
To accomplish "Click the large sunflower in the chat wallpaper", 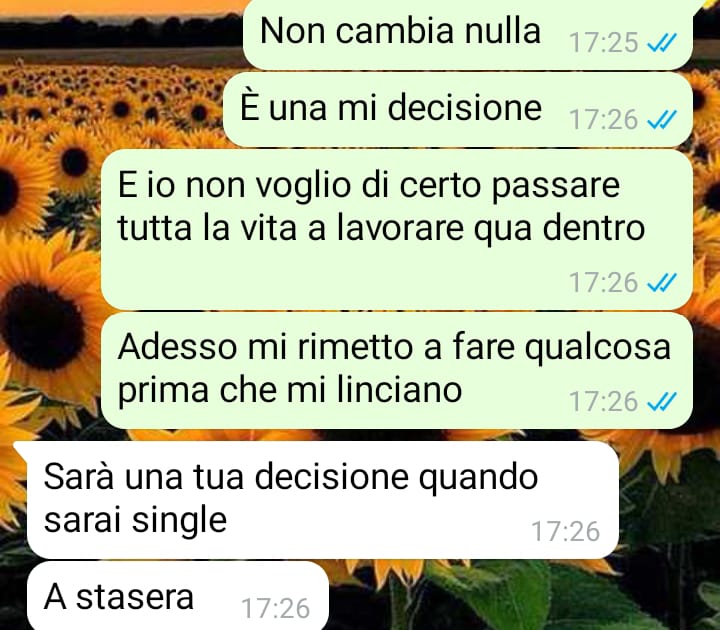I will [46, 327].
